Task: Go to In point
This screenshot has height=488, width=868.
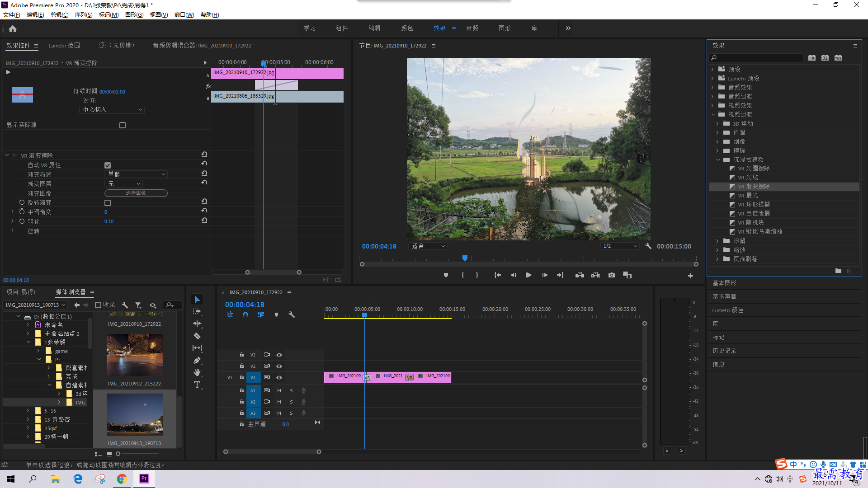Action: pos(497,275)
